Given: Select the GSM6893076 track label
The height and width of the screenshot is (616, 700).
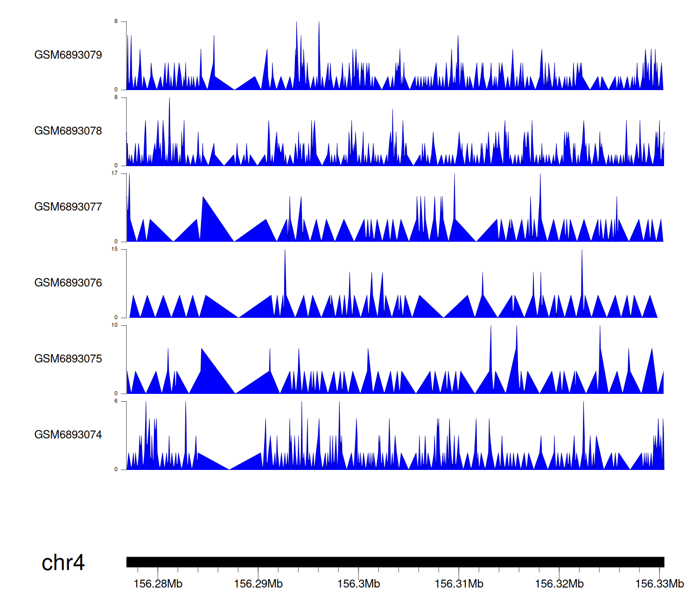Looking at the screenshot, I should [68, 283].
